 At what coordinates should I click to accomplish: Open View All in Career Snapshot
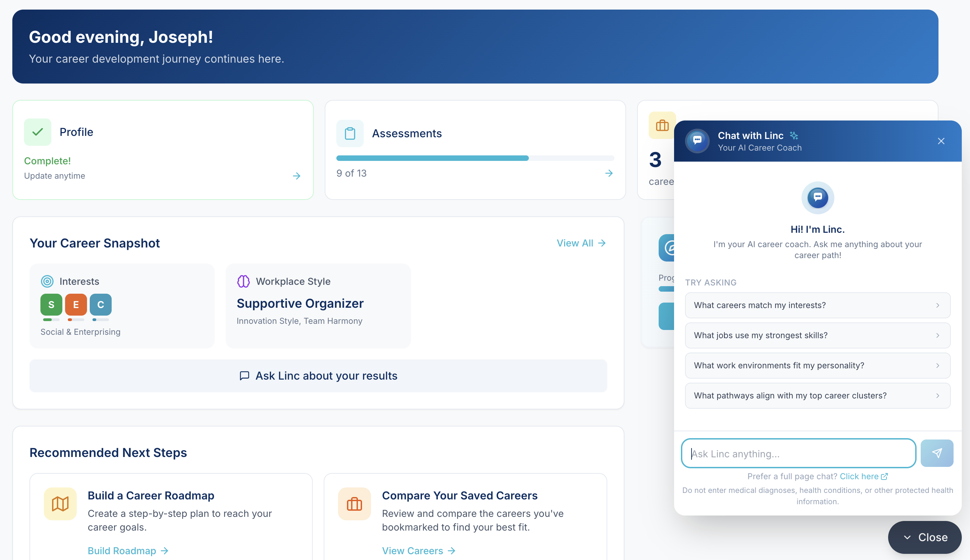(x=580, y=243)
